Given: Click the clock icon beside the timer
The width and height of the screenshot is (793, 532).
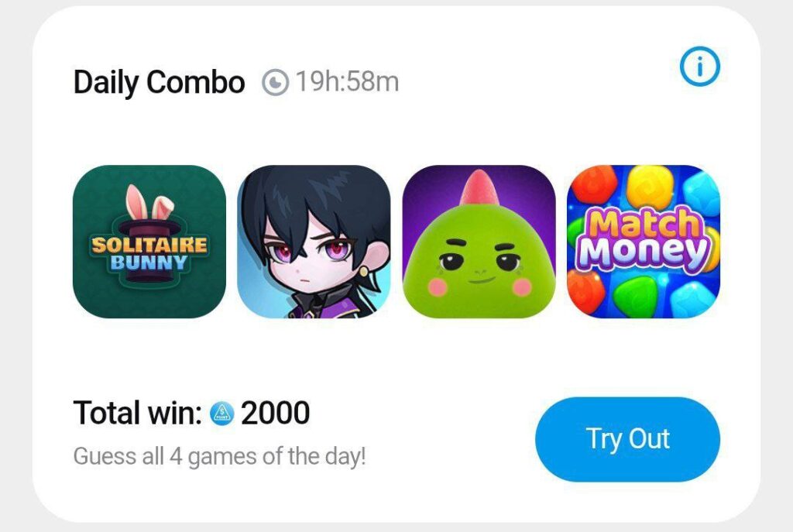Looking at the screenshot, I should click(x=275, y=82).
